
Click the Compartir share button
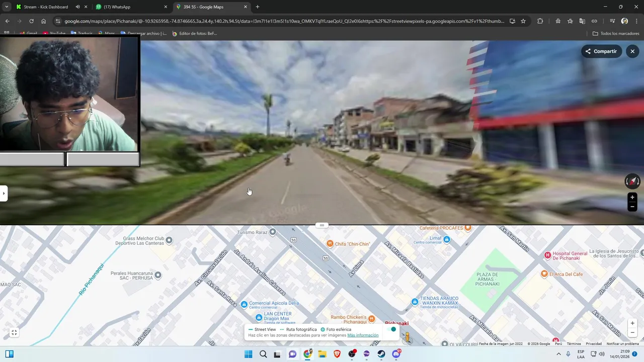[601, 51]
